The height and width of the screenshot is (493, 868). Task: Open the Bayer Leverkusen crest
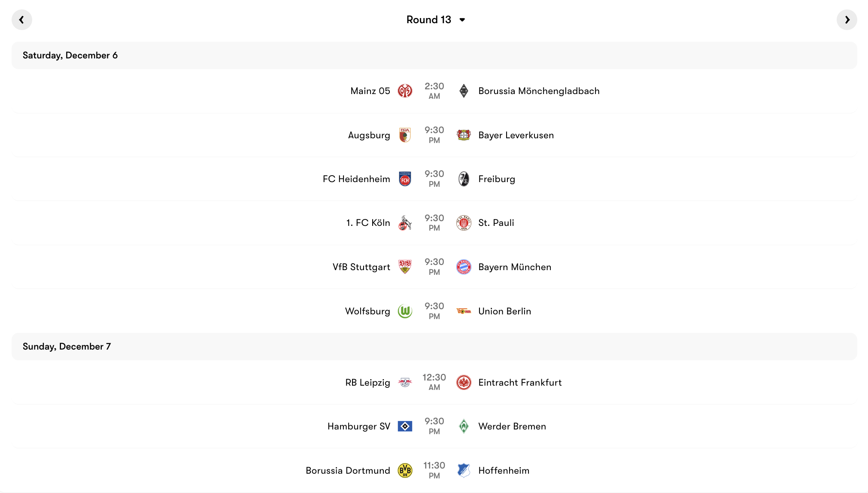pos(464,135)
